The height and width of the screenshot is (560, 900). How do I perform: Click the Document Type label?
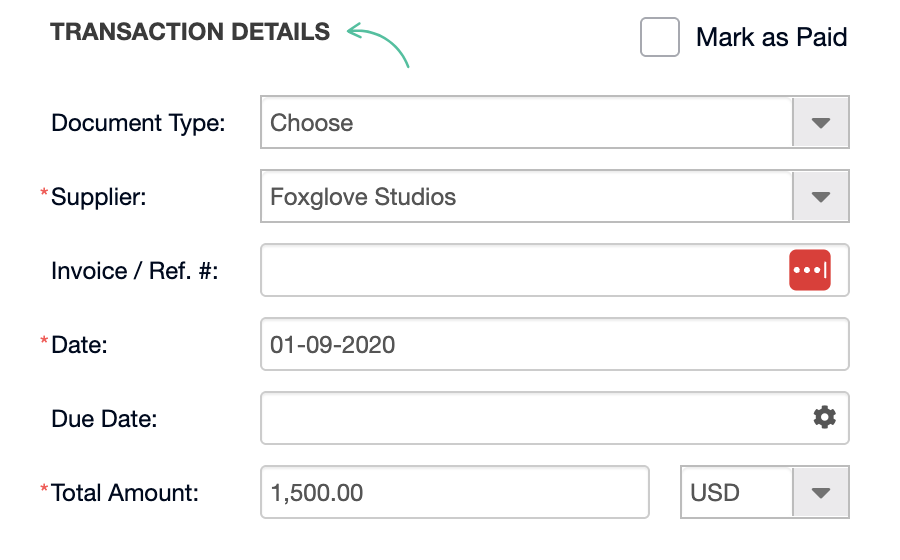click(x=138, y=123)
